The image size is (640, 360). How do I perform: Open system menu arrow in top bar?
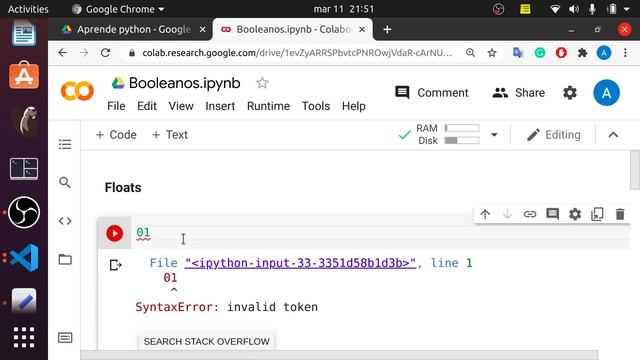click(627, 9)
